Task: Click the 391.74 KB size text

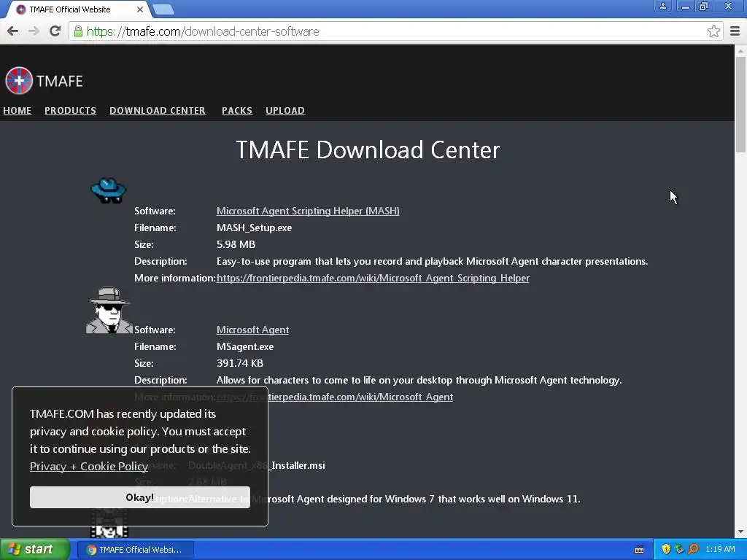Action: (239, 363)
